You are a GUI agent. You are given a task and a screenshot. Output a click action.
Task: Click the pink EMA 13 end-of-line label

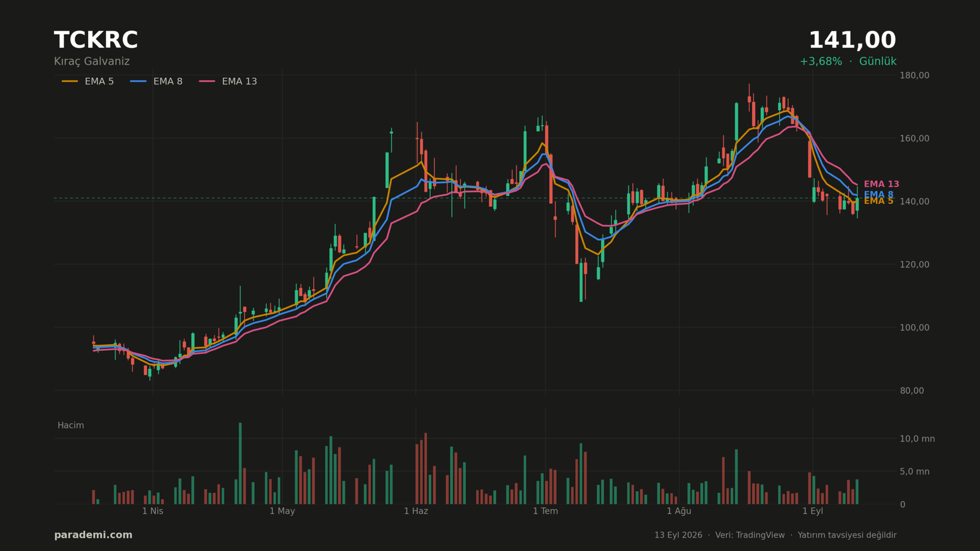pyautogui.click(x=881, y=184)
